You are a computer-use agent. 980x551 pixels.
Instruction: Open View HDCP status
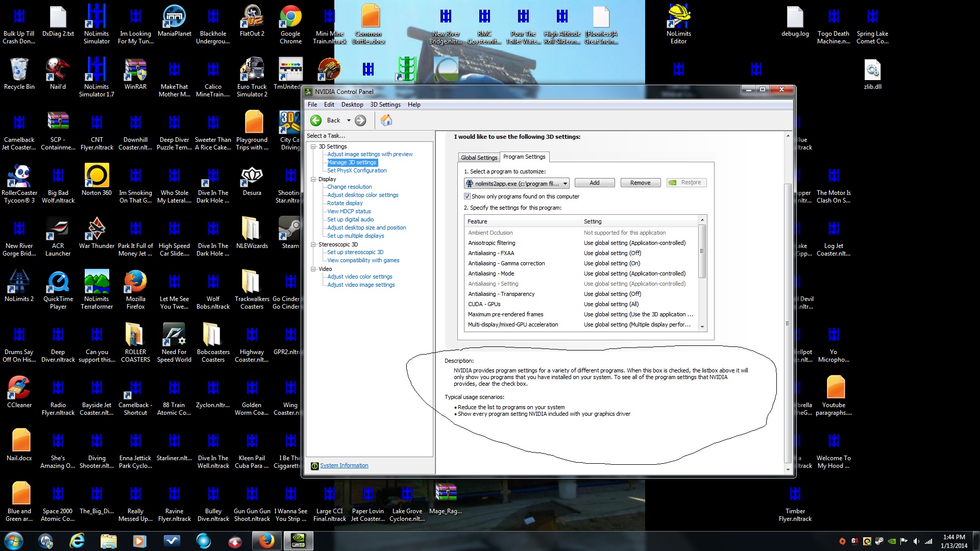349,211
